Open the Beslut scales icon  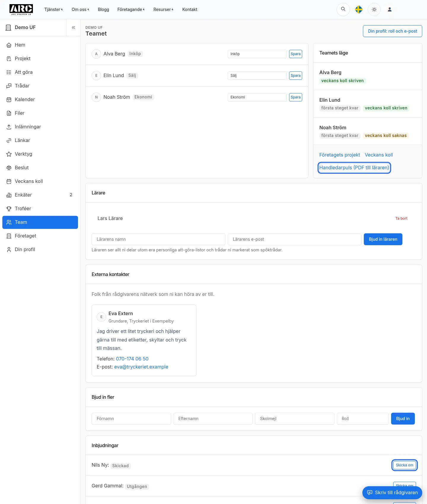pyautogui.click(x=9, y=168)
